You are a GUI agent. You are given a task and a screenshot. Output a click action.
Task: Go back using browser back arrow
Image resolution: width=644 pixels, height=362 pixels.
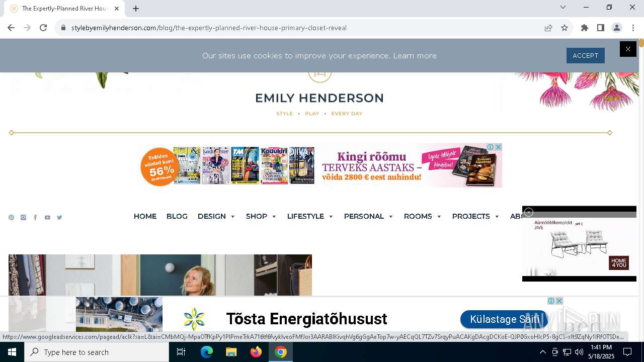(x=11, y=28)
